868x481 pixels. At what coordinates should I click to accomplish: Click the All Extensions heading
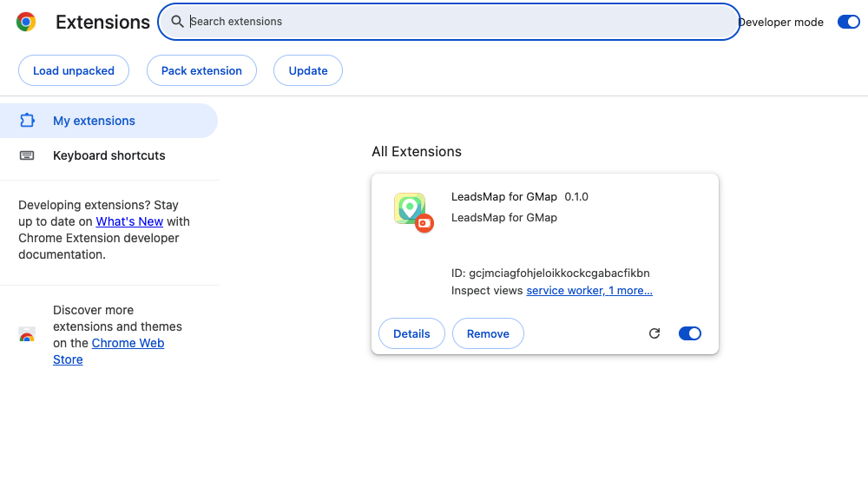point(417,152)
